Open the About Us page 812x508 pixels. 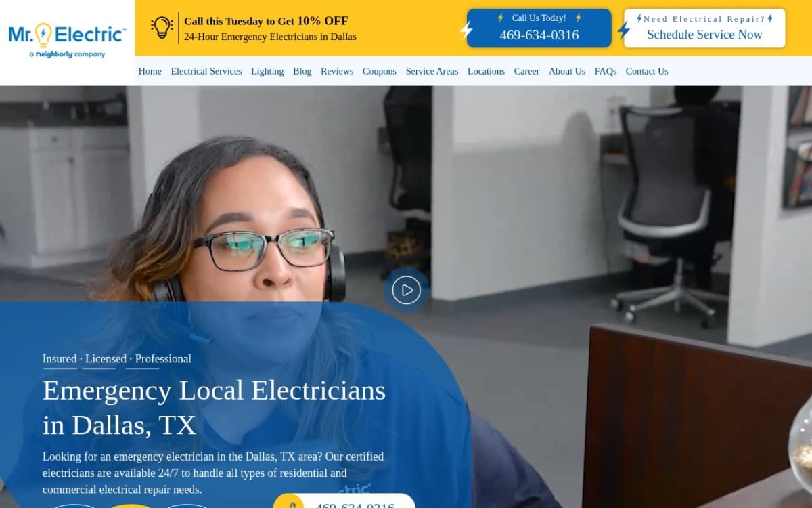click(567, 71)
